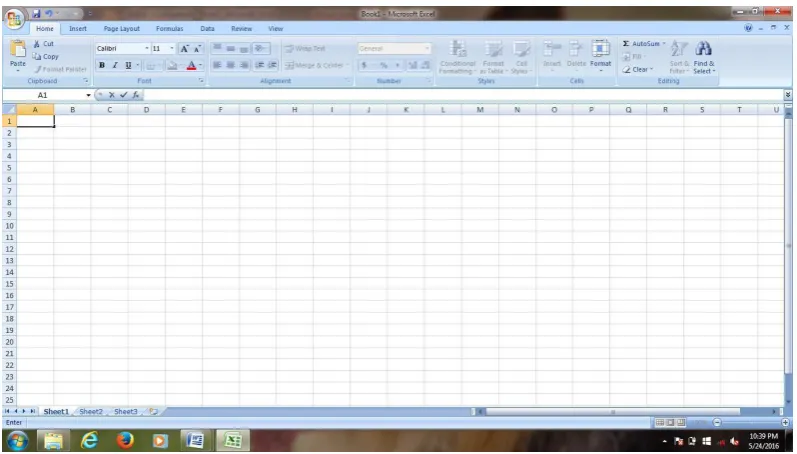Cut the selected cell
Screen dimensions: 797x454
[44, 44]
